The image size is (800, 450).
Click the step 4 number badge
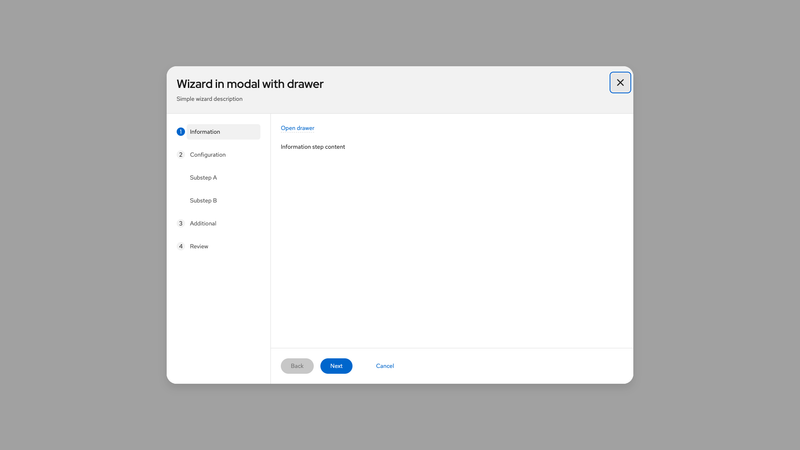(x=181, y=246)
